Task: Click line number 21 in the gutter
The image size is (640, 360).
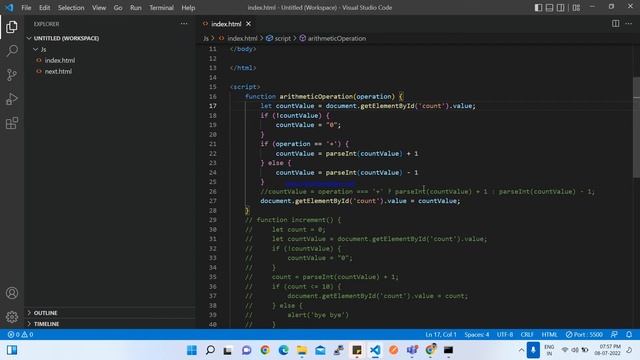Action: pyautogui.click(x=212, y=144)
